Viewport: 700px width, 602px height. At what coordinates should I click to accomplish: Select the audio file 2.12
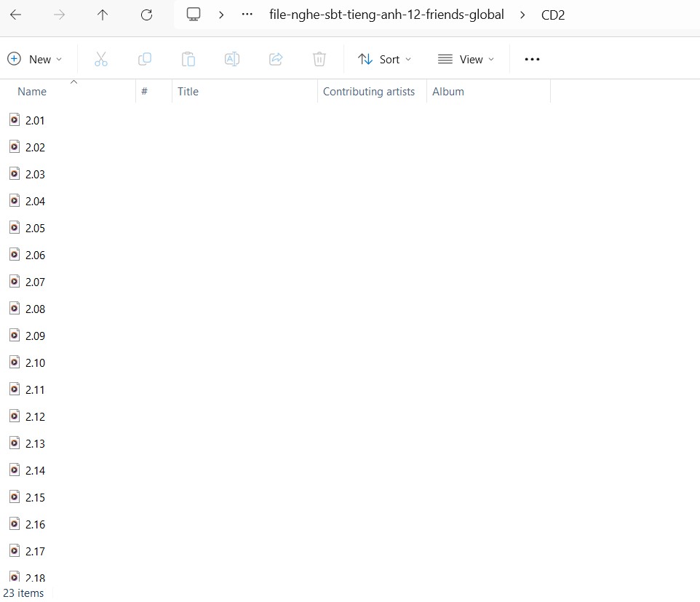click(35, 416)
